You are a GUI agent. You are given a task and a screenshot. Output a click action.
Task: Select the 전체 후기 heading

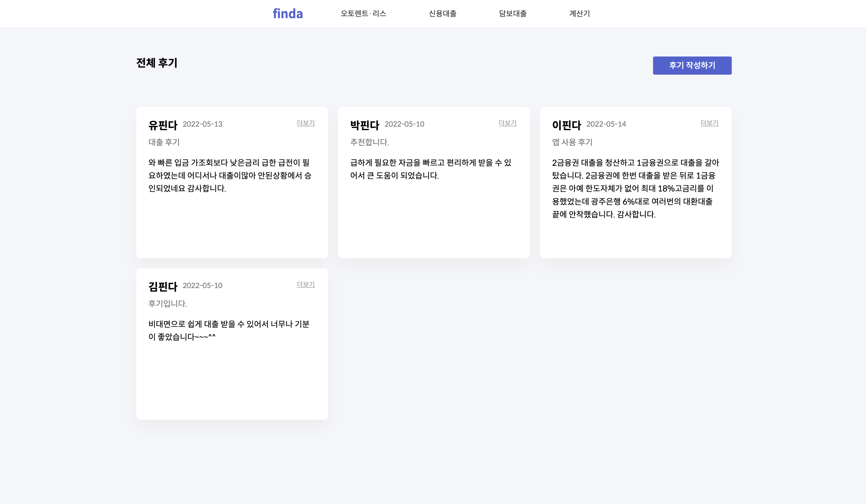(x=156, y=63)
